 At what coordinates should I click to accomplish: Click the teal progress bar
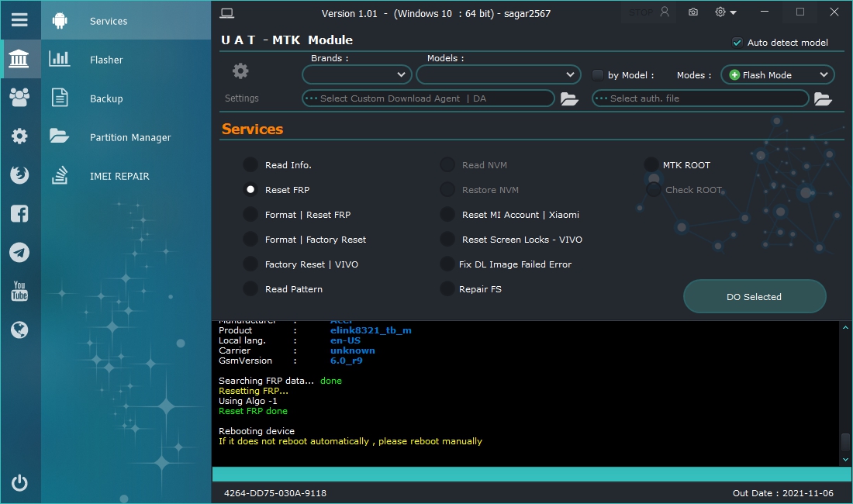531,474
